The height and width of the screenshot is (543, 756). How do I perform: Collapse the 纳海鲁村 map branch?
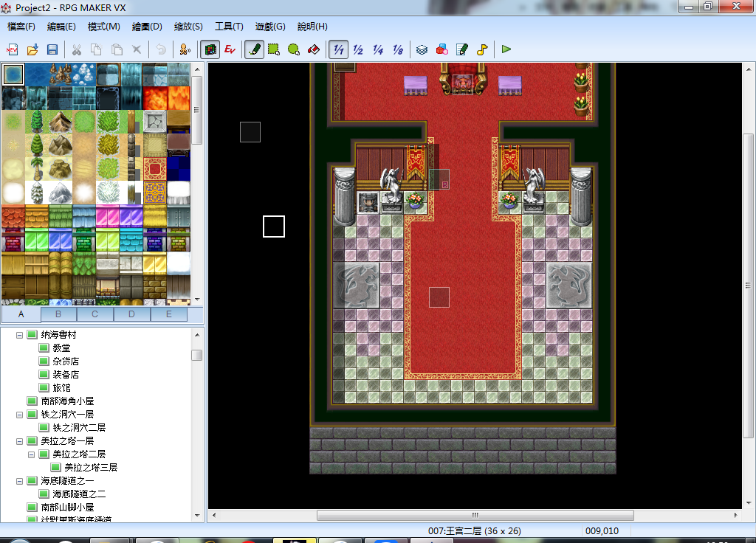point(20,335)
